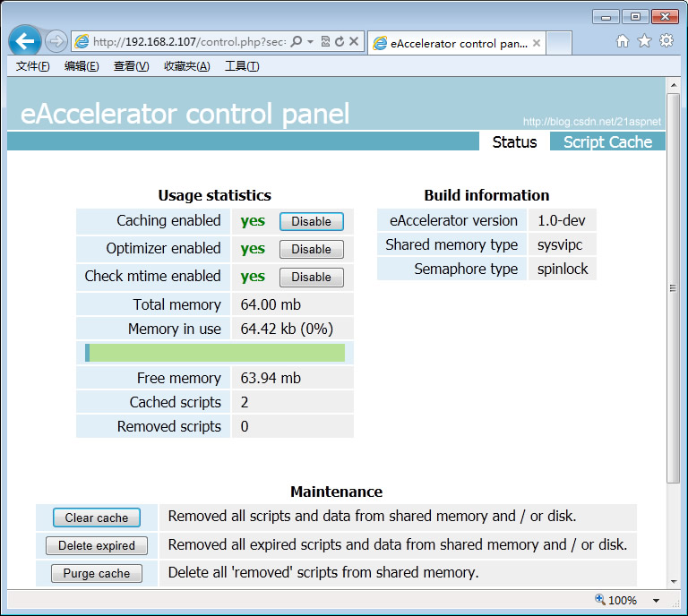Toggle the Compatibility View icon

(x=325, y=42)
